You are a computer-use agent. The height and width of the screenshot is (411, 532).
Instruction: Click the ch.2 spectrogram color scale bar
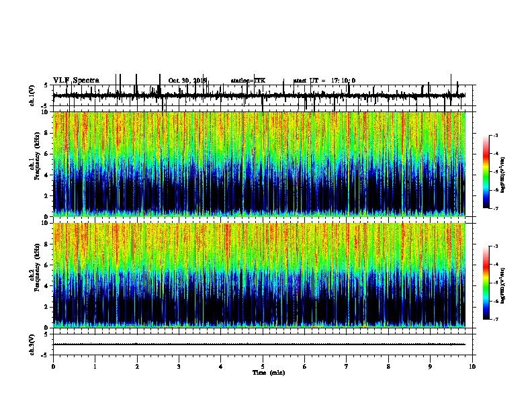click(x=486, y=283)
